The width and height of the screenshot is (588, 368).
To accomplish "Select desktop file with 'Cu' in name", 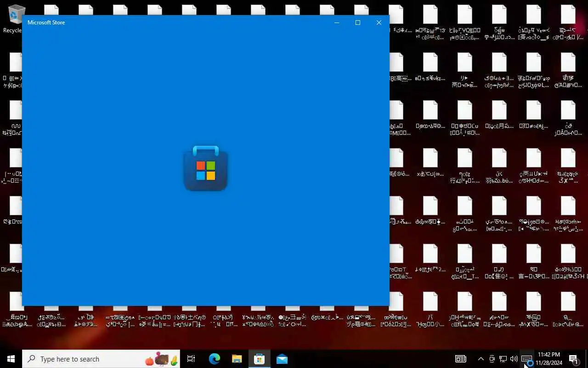I will 464,118.
